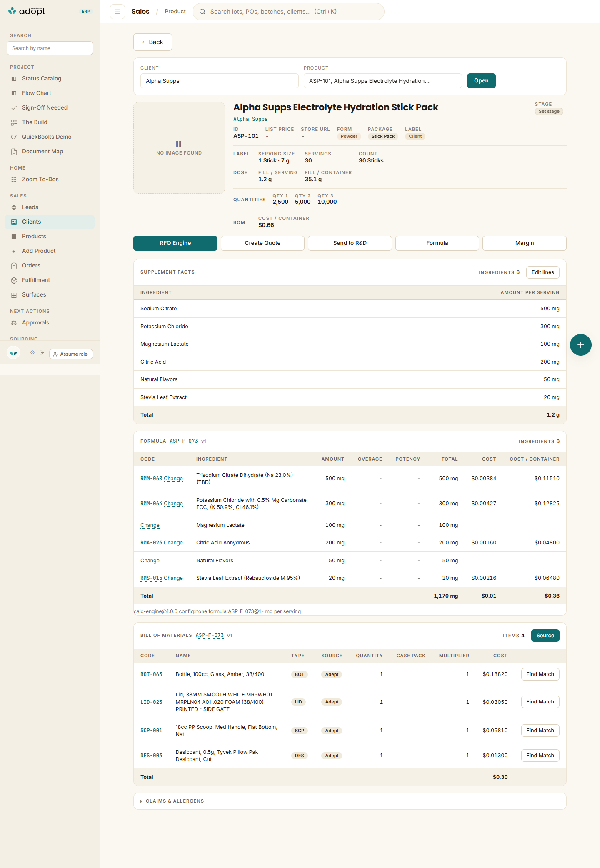The width and height of the screenshot is (600, 868).
Task: Open formula link ASP-F-073 in Formula header
Action: point(184,441)
